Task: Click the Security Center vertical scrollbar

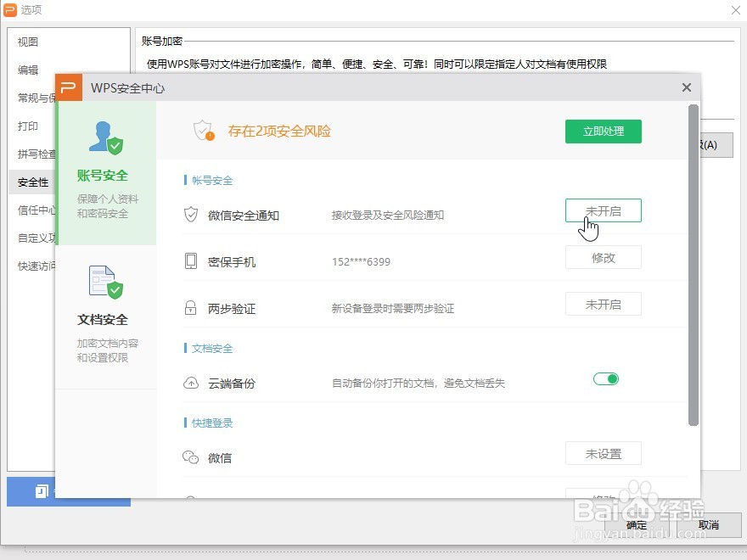Action: tap(694, 265)
